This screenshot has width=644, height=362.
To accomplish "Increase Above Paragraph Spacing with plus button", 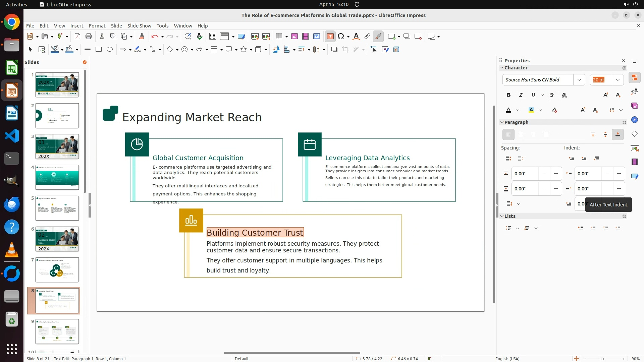I will [556, 174].
